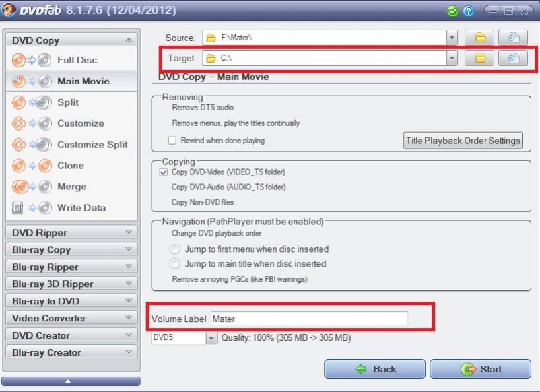
Task: Click Remove menus, play titles continually text
Action: pyautogui.click(x=236, y=123)
